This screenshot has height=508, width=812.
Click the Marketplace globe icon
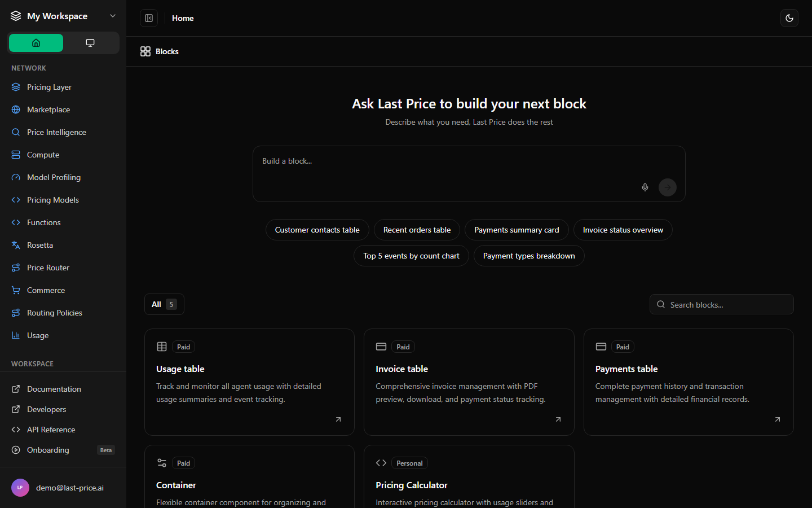coord(16,110)
